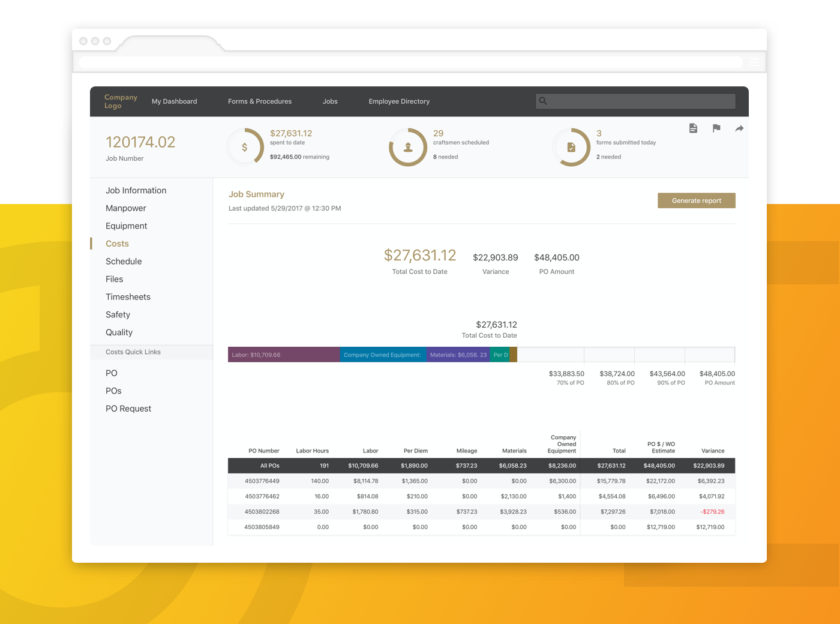The image size is (840, 624).
Task: Click the Company Logo
Action: (121, 101)
